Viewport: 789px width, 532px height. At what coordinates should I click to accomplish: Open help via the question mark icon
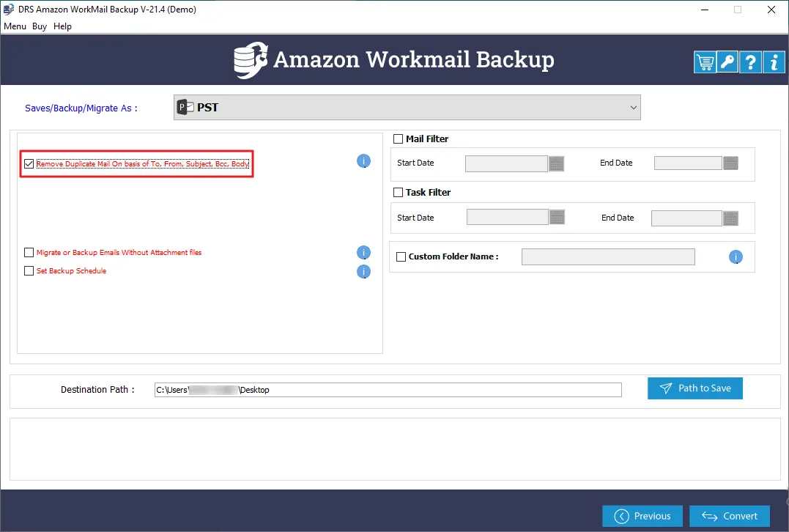pyautogui.click(x=750, y=62)
